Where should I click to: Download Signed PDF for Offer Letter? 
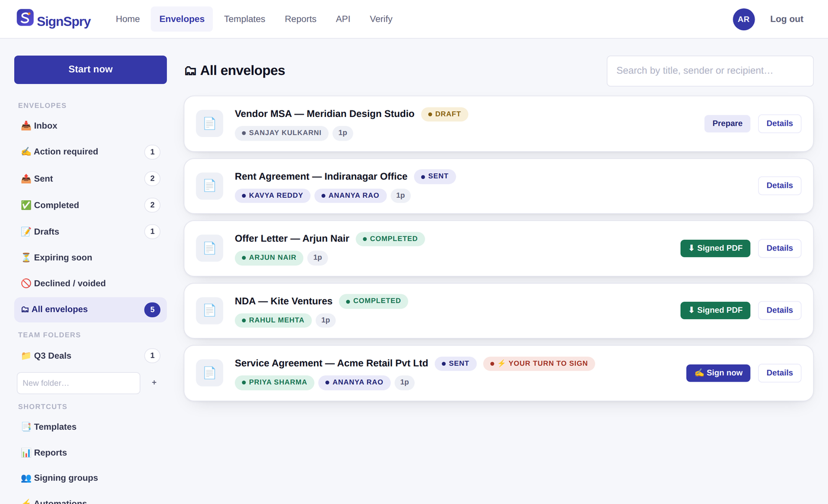715,248
